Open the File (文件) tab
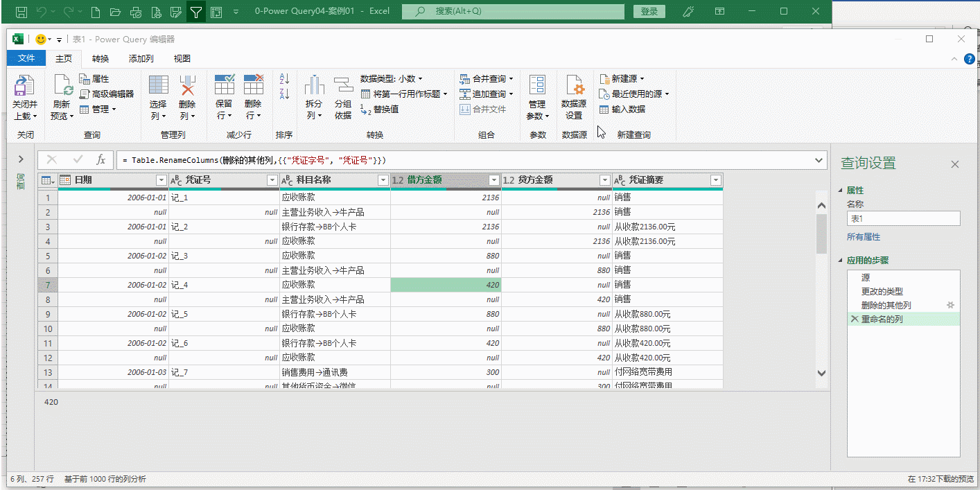 click(26, 59)
